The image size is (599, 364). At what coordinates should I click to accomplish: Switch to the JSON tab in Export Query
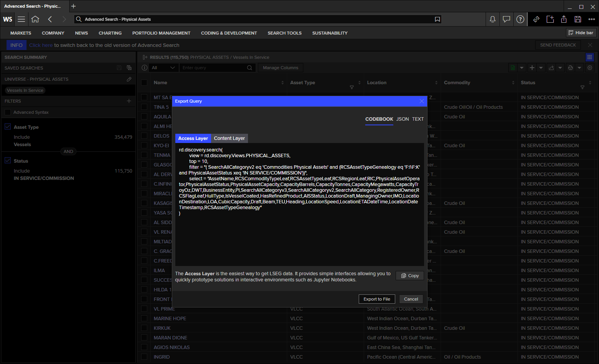tap(403, 119)
